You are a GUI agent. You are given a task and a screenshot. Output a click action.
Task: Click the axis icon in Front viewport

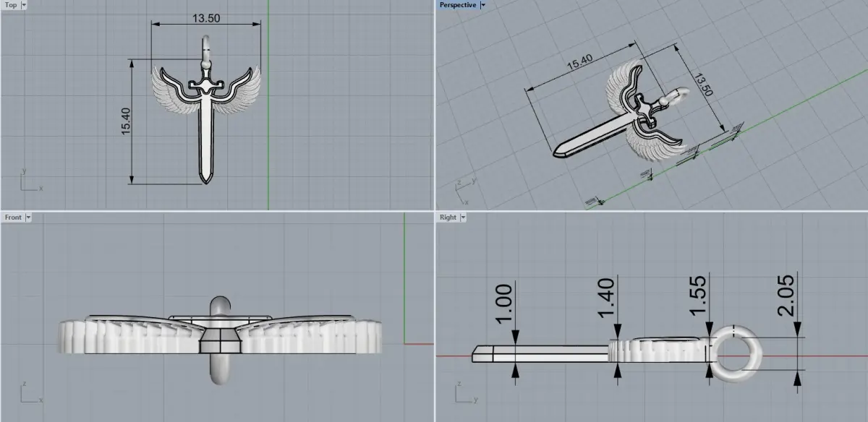tap(30, 392)
